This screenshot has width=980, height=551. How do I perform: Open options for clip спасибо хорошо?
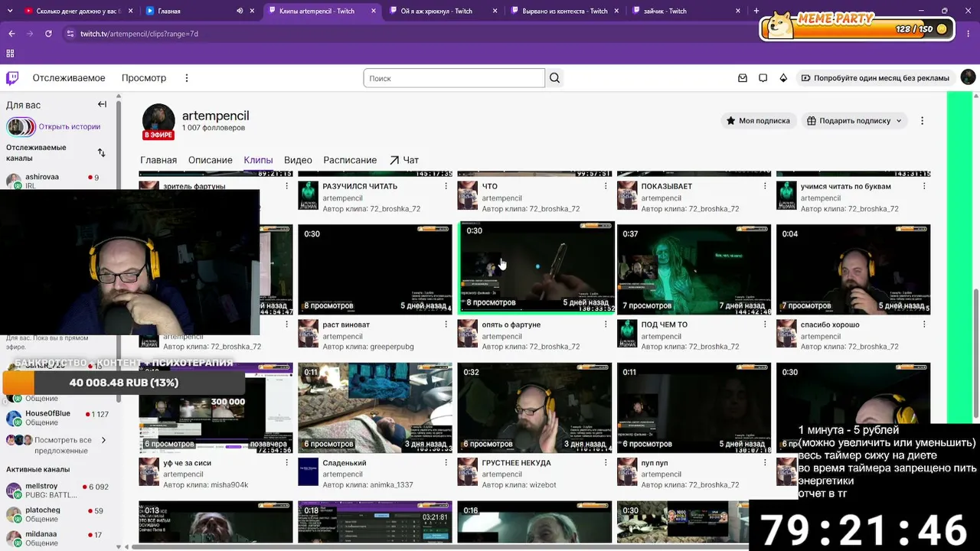924,324
